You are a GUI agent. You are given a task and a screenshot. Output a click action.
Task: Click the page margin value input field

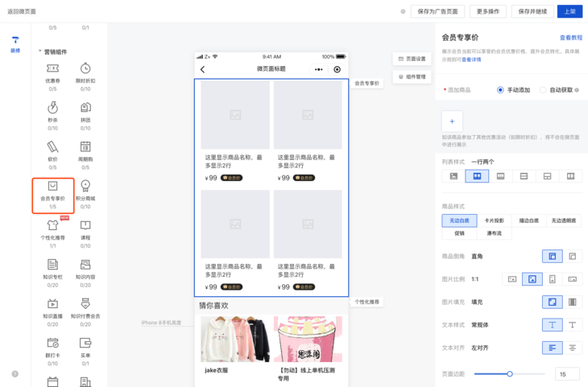[567, 374]
